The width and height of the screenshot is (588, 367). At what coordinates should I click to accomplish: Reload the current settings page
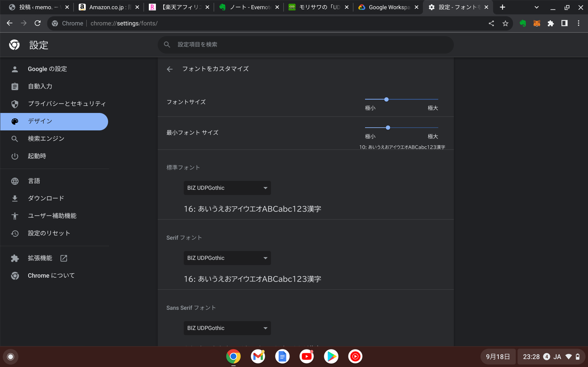point(38,23)
